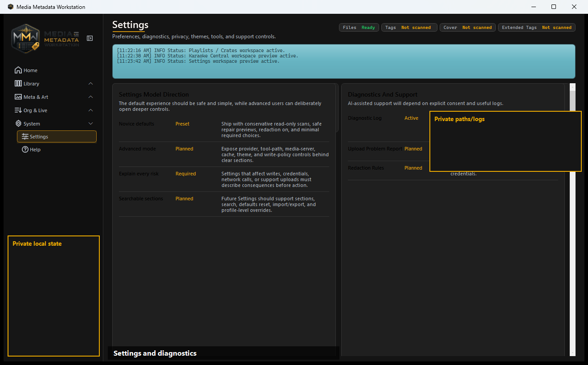Collapse the System section chevron

[x=91, y=124]
